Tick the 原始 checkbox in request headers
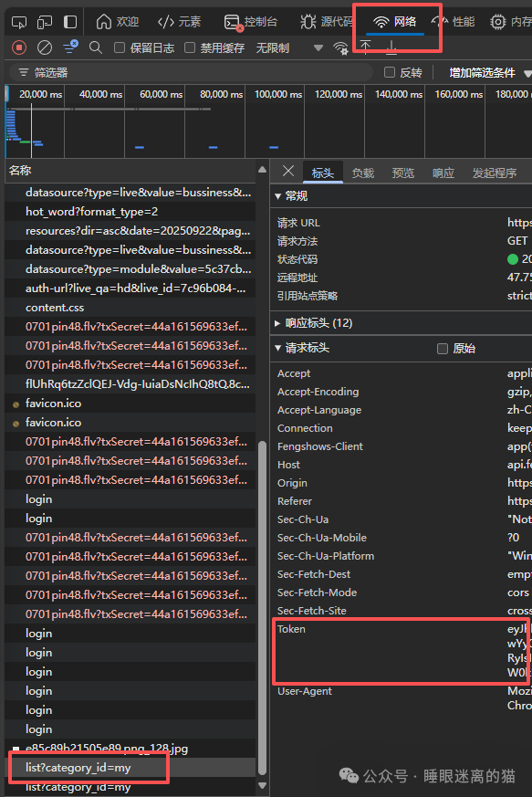This screenshot has width=532, height=797. point(442,349)
